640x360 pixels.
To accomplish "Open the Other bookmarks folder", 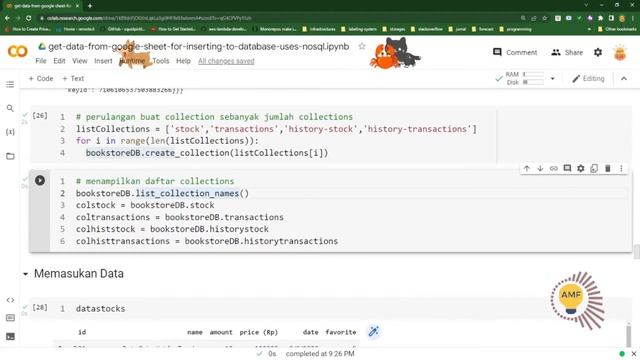I will [x=617, y=29].
